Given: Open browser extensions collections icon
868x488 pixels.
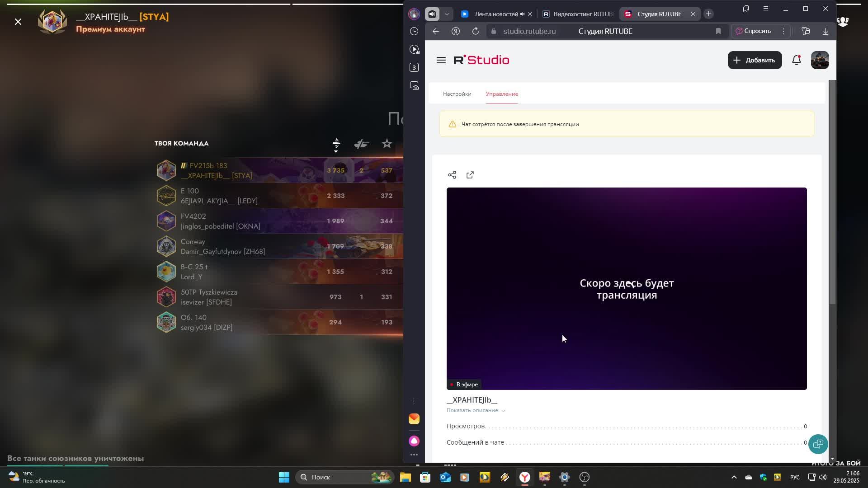Looking at the screenshot, I should click(806, 31).
